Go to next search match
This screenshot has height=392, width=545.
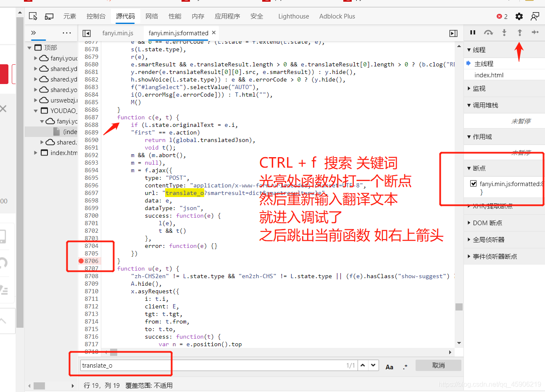(x=374, y=366)
